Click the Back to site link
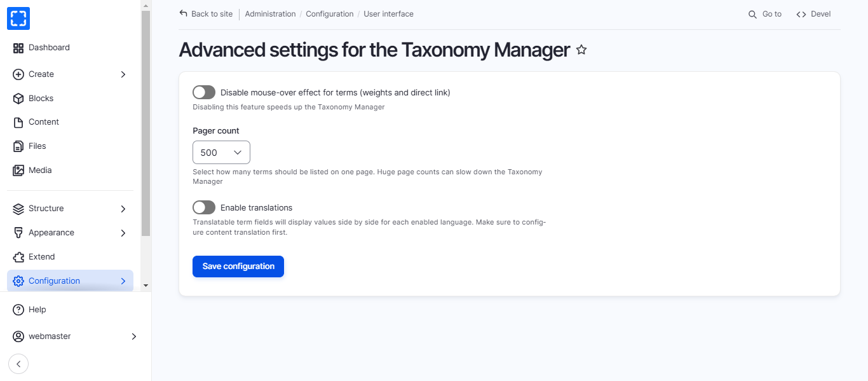 click(207, 14)
